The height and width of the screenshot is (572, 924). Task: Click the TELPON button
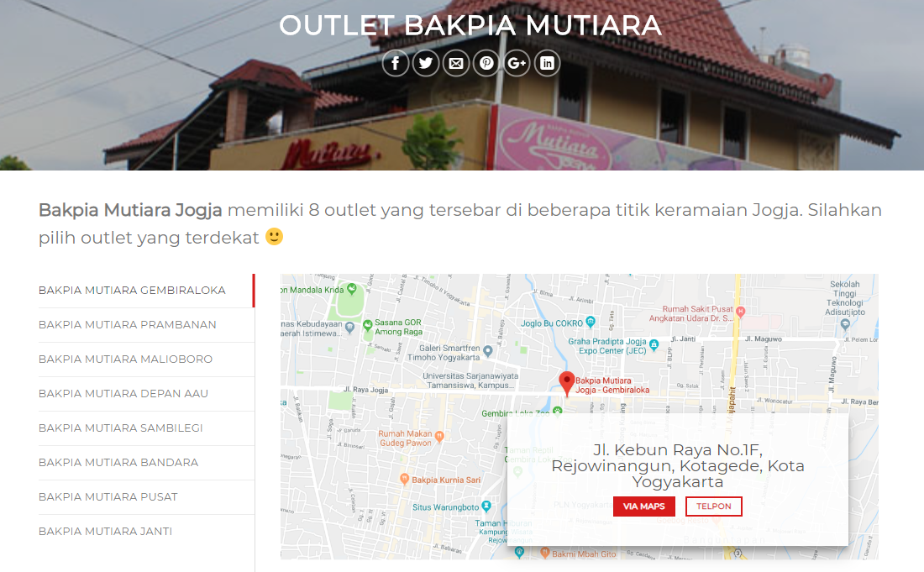pos(714,506)
